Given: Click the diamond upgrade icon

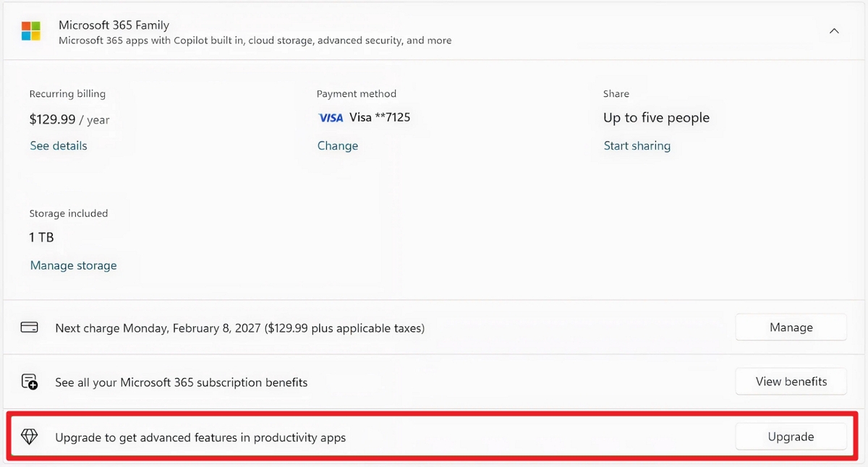Looking at the screenshot, I should pos(29,437).
